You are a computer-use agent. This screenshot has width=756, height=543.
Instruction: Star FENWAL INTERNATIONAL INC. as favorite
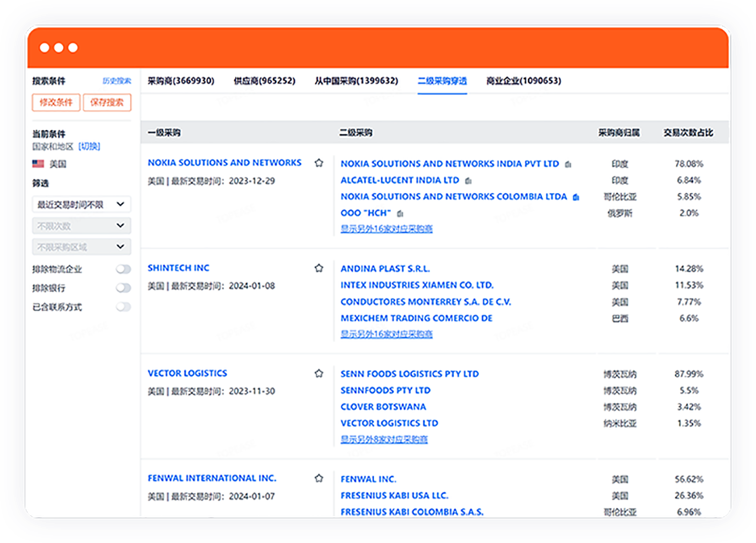[319, 478]
